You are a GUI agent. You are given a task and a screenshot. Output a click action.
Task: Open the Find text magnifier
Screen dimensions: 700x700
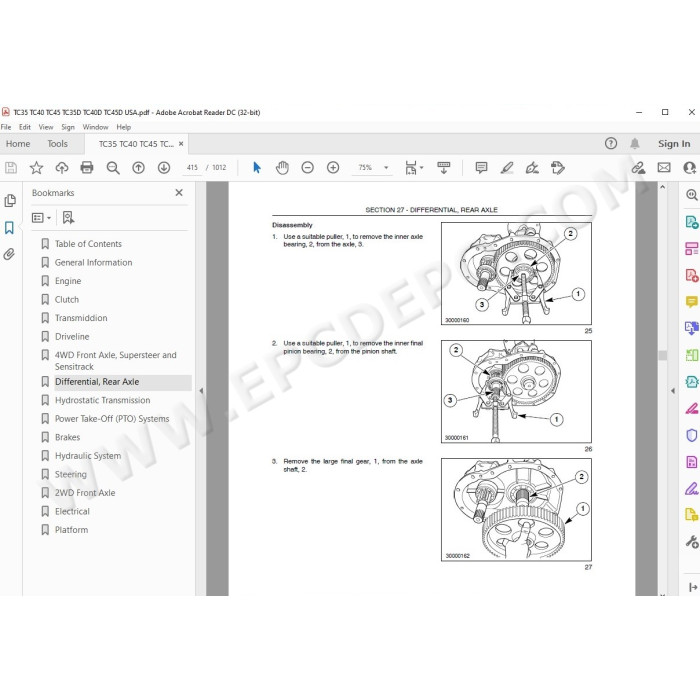[x=113, y=168]
